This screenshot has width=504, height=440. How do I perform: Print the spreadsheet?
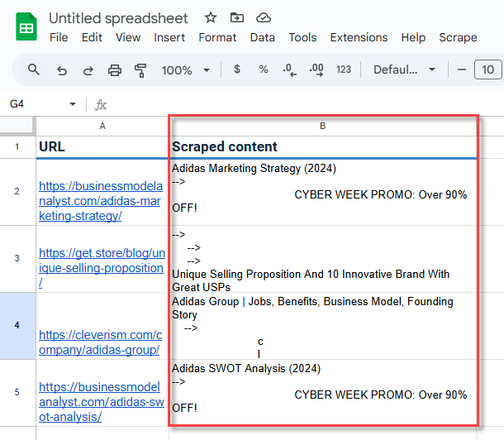(115, 69)
